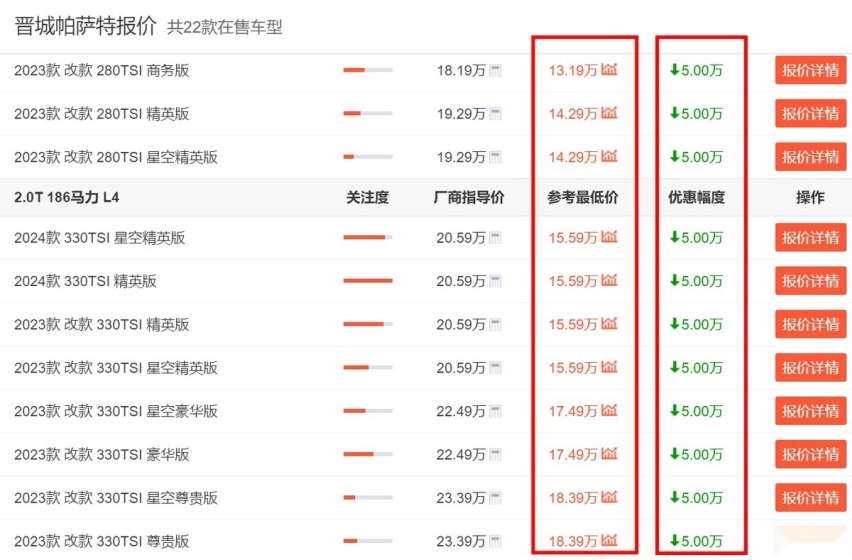Open price chart icon in 330TSI 星空豪华版 row
Viewport: 852px width, 560px height.
tap(609, 411)
